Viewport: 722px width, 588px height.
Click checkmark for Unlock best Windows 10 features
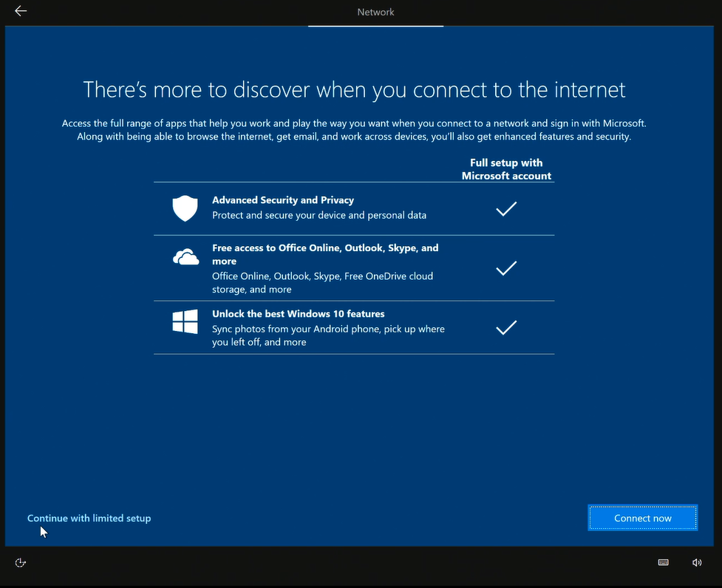pyautogui.click(x=506, y=327)
